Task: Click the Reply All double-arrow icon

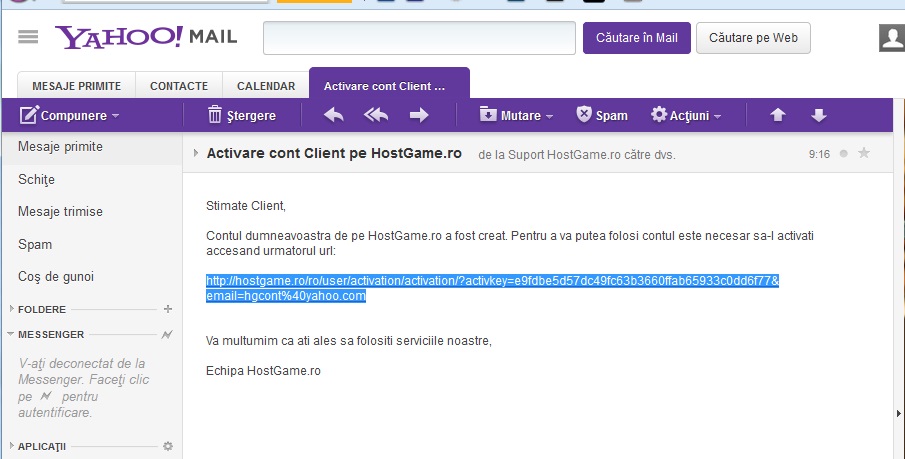Action: click(x=376, y=115)
